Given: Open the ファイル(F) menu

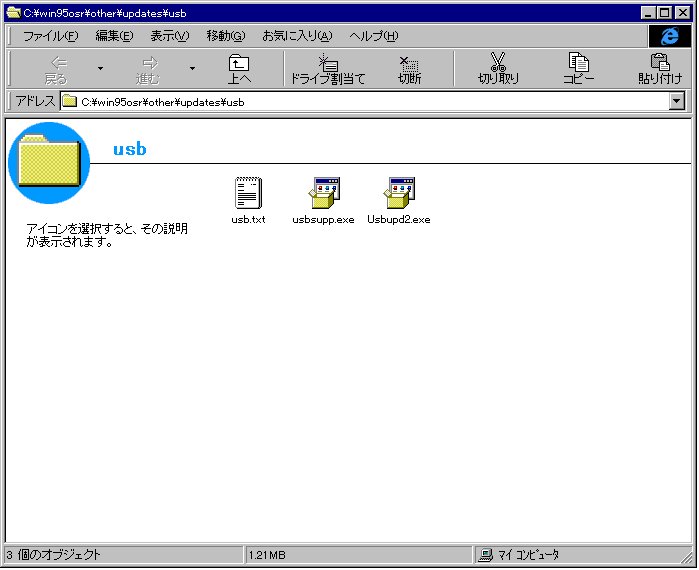Looking at the screenshot, I should [x=50, y=36].
